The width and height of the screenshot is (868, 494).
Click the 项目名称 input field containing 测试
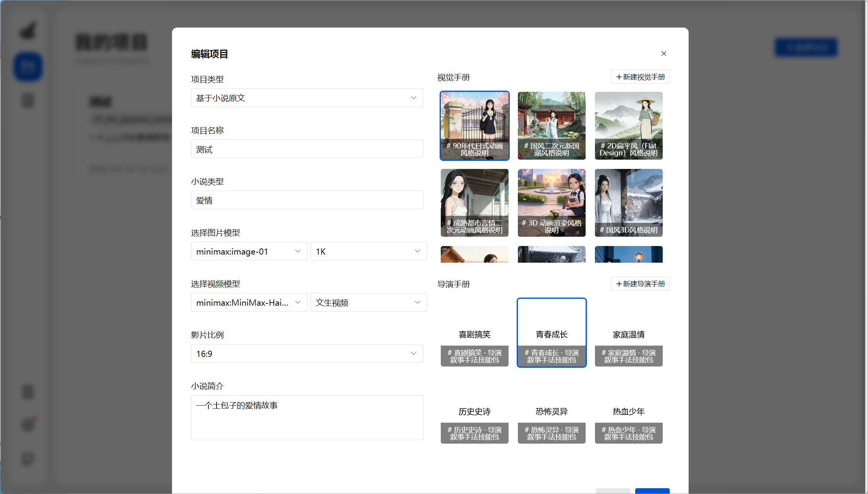click(307, 149)
